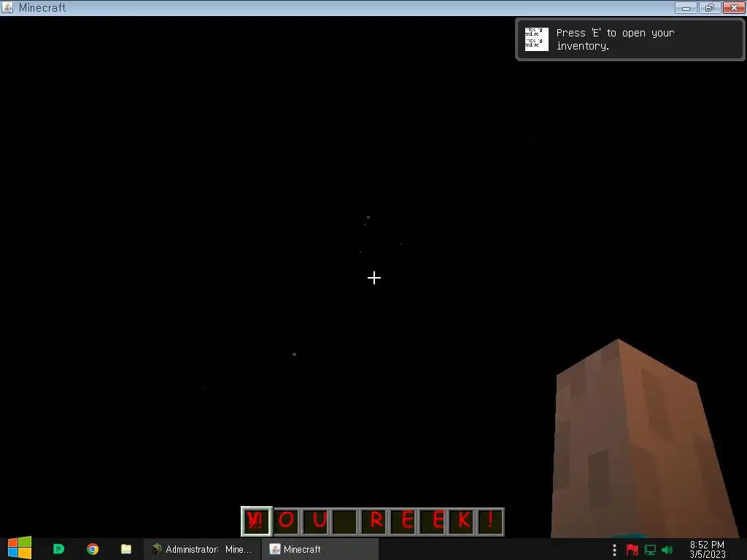The image size is (747, 560).
Task: Show hidden tray icons via three dots
Action: (x=614, y=550)
